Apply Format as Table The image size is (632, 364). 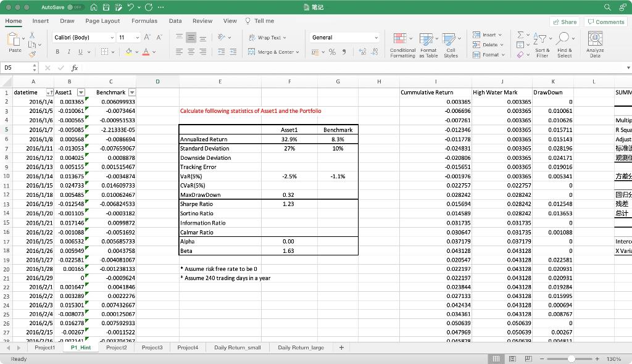[x=427, y=44]
